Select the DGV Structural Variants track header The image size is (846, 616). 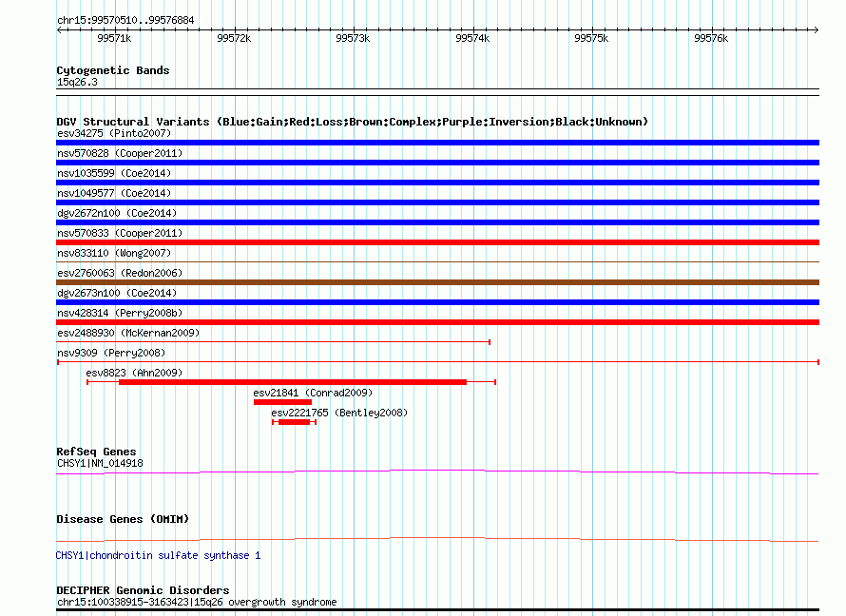352,122
